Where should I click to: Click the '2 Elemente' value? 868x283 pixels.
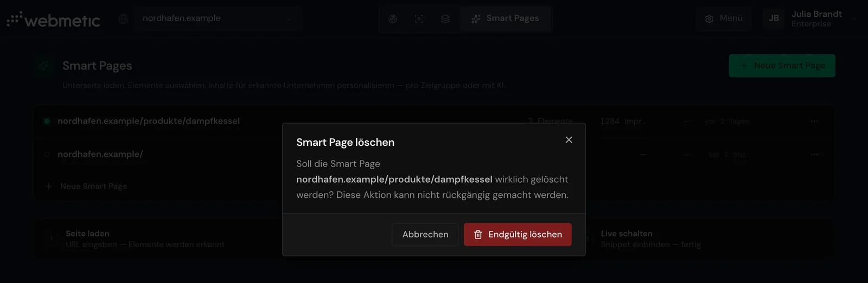[550, 121]
